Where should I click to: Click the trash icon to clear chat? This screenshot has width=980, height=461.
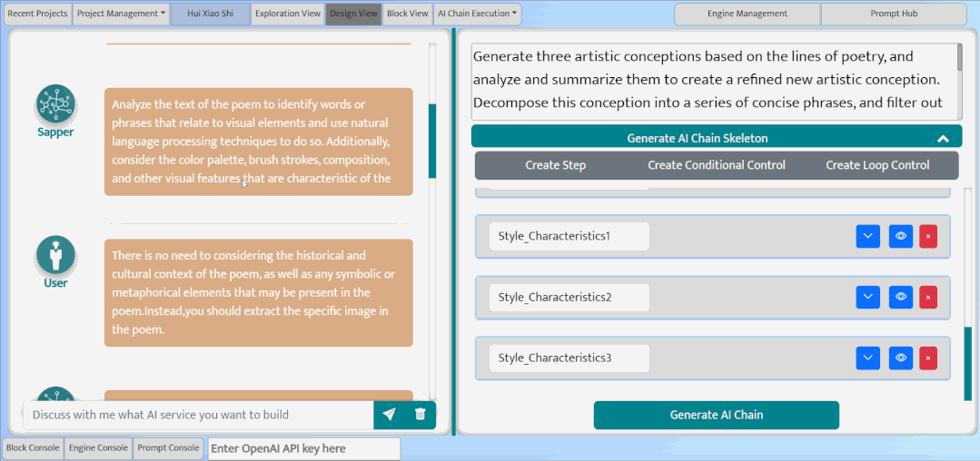(x=420, y=414)
